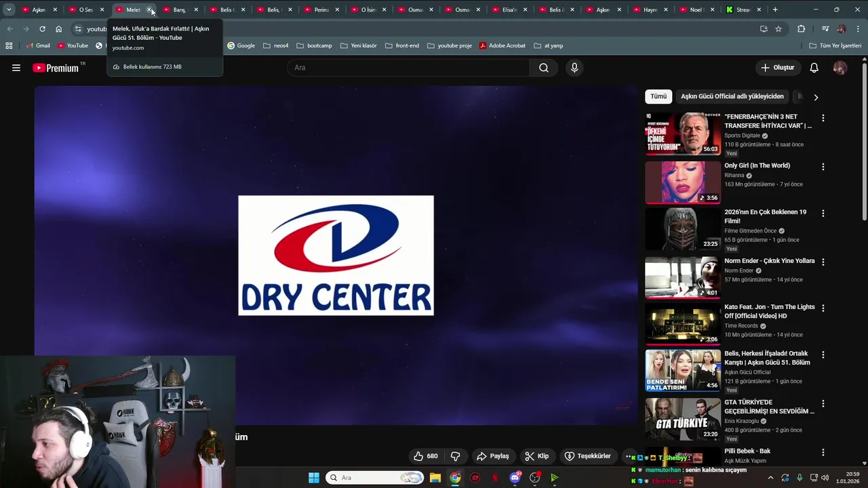This screenshot has width=868, height=488.
Task: Open Belis, Herkesi İfşaladı video thumbnail
Action: [683, 370]
